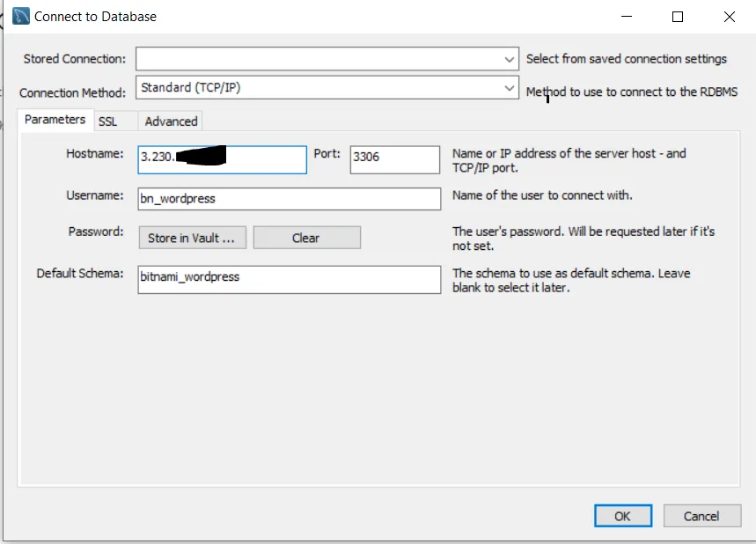
Task: Click the Port field showing 3306
Action: [x=395, y=159]
